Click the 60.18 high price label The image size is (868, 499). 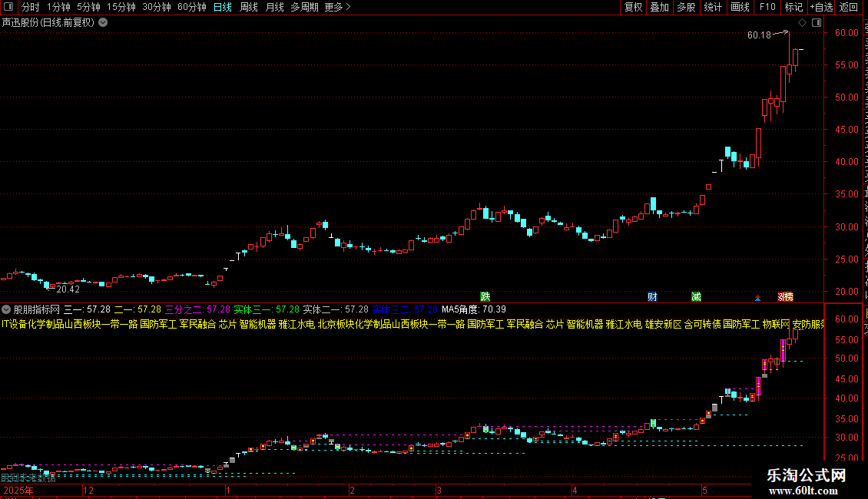759,35
